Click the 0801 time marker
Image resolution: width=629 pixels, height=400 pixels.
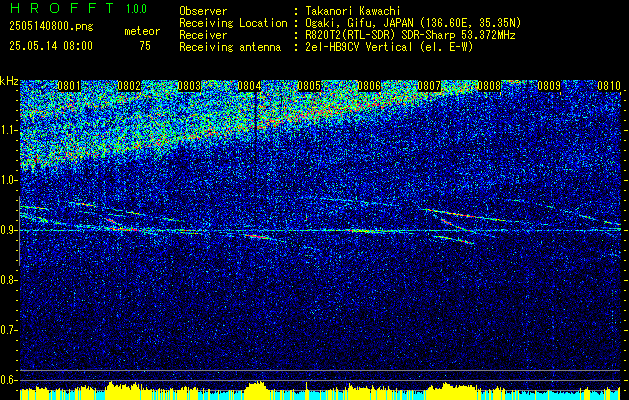tap(69, 86)
